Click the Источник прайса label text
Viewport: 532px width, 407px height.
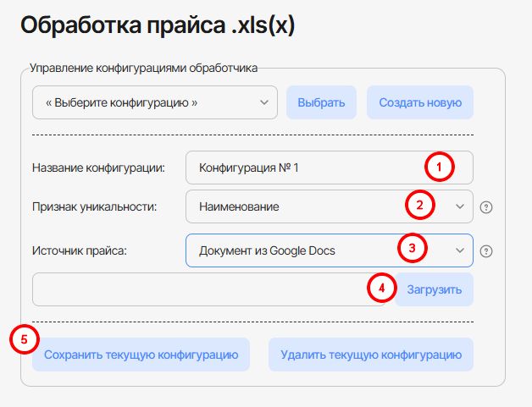pos(79,250)
